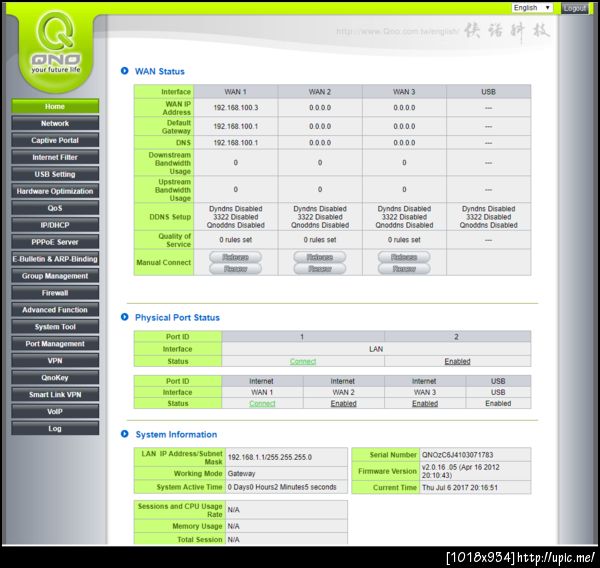Click WAN 3 column header
The width and height of the screenshot is (600, 568).
click(404, 92)
